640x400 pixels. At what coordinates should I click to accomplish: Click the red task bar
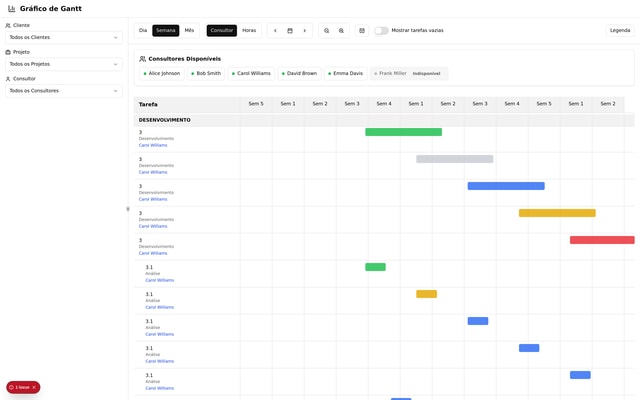[x=602, y=240]
